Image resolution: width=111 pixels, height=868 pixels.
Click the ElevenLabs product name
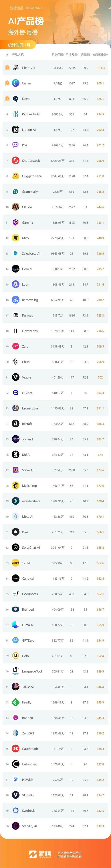pyautogui.click(x=30, y=331)
